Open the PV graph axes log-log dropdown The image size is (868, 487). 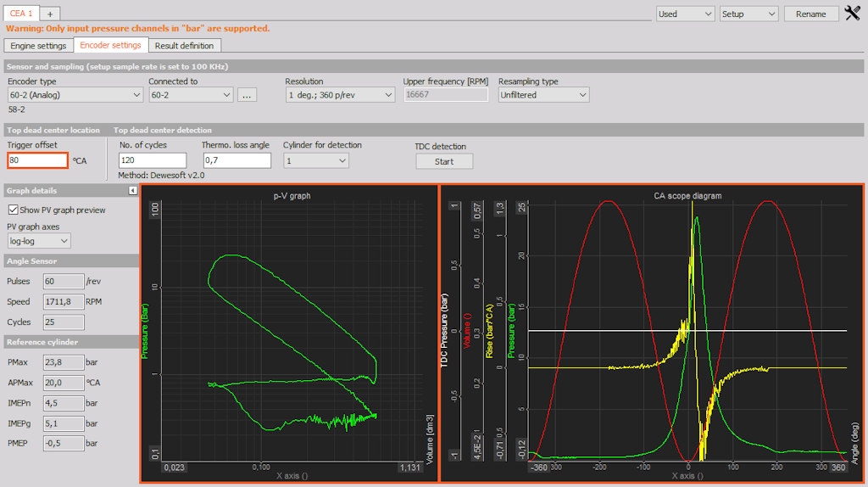pyautogui.click(x=39, y=241)
